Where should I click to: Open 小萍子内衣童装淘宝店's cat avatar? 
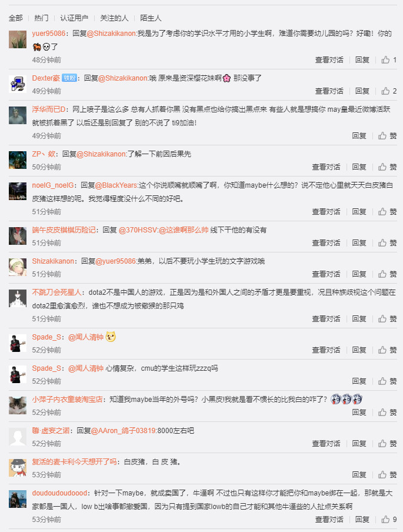point(18,405)
